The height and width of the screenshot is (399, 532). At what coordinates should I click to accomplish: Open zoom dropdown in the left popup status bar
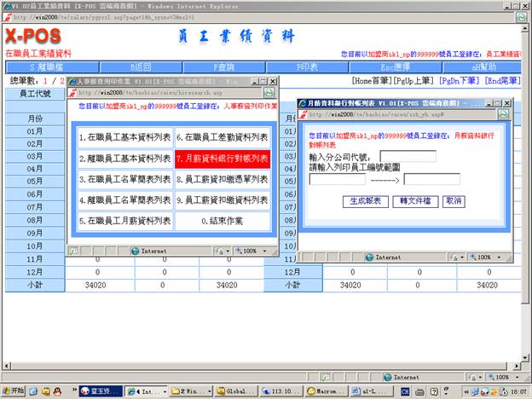click(253, 252)
